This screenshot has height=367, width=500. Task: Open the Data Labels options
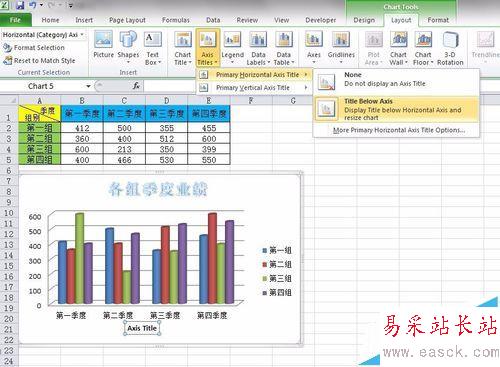[258, 48]
